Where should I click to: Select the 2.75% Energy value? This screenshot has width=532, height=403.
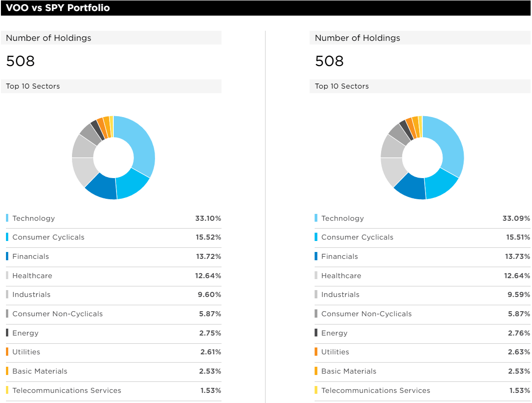point(210,333)
